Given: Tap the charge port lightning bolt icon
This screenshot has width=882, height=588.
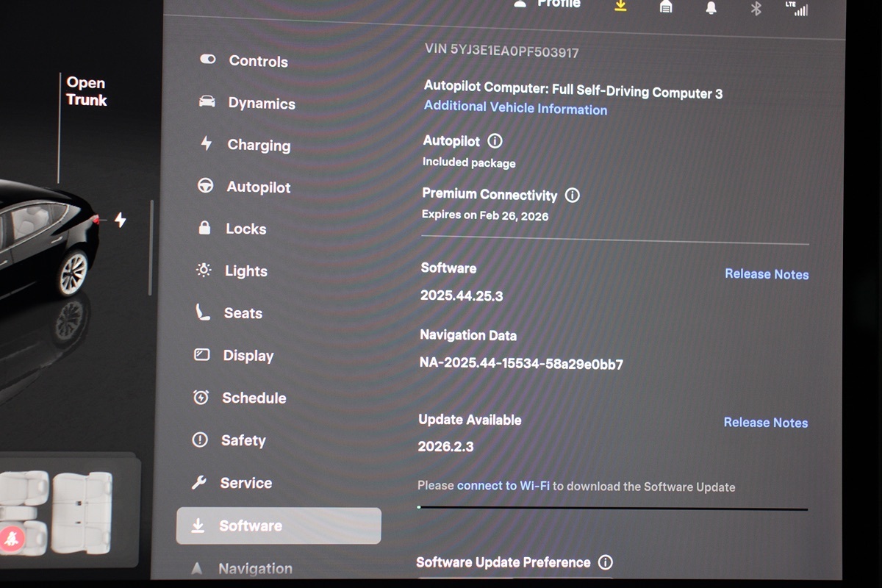Looking at the screenshot, I should click(120, 220).
